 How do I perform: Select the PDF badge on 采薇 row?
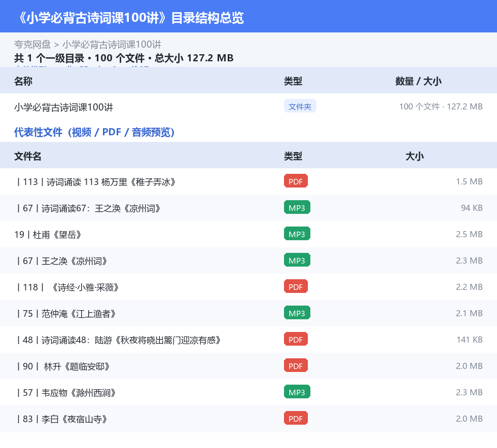click(x=296, y=286)
